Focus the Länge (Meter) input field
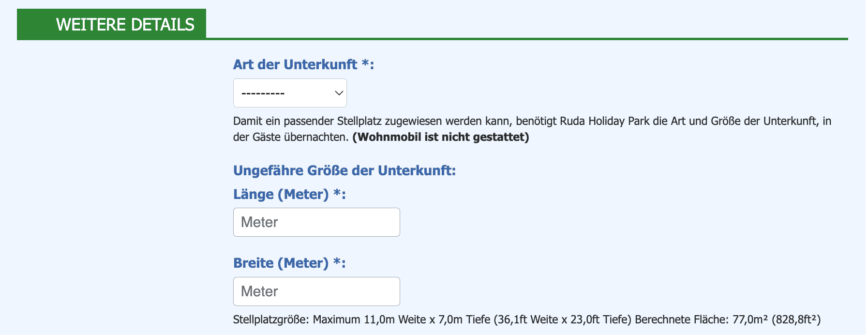Image resolution: width=868 pixels, height=335 pixels. (x=316, y=222)
